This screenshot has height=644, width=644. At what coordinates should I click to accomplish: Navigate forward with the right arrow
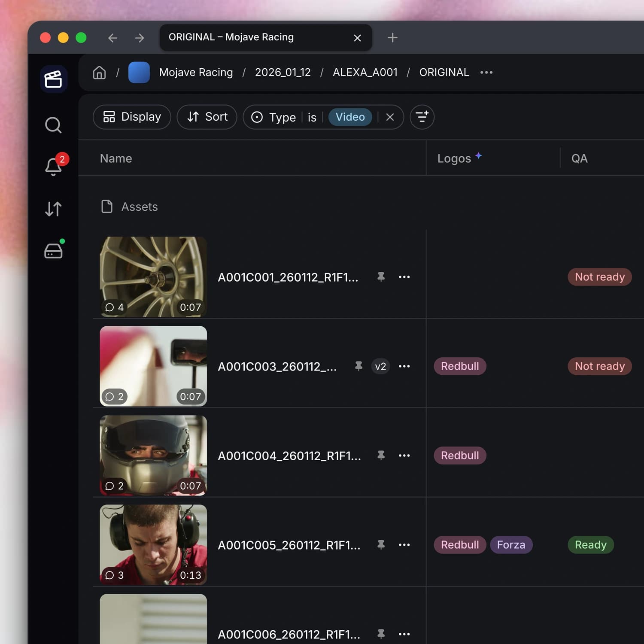139,38
